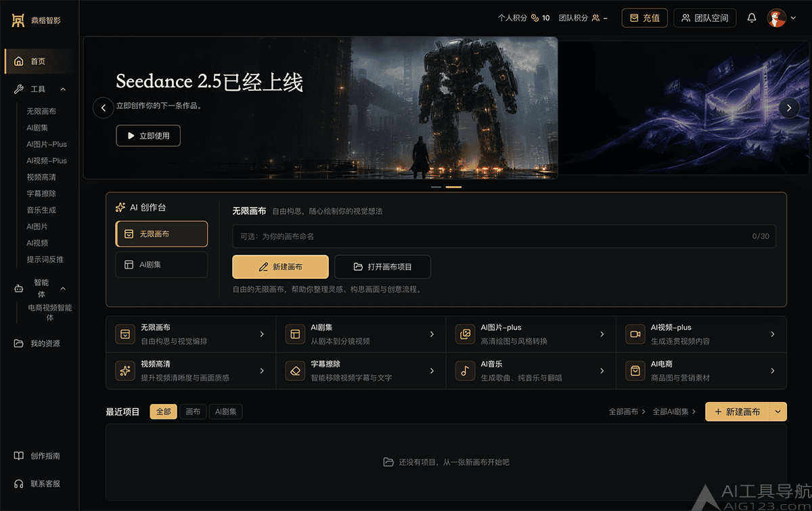Open sidebar tool 无限画布

(41, 111)
